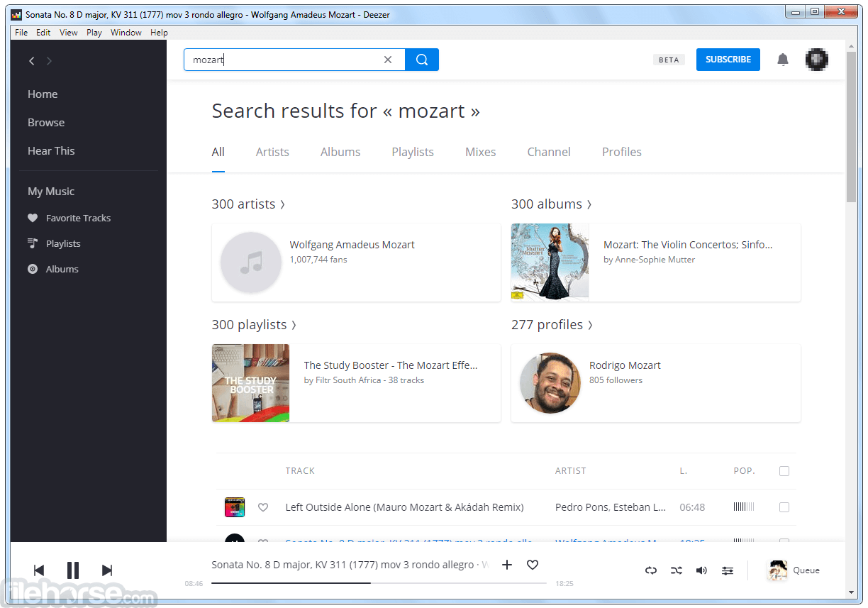Image resolution: width=868 pixels, height=608 pixels.
Task: Open Rodrigo Mozart profile name
Action: pos(625,365)
